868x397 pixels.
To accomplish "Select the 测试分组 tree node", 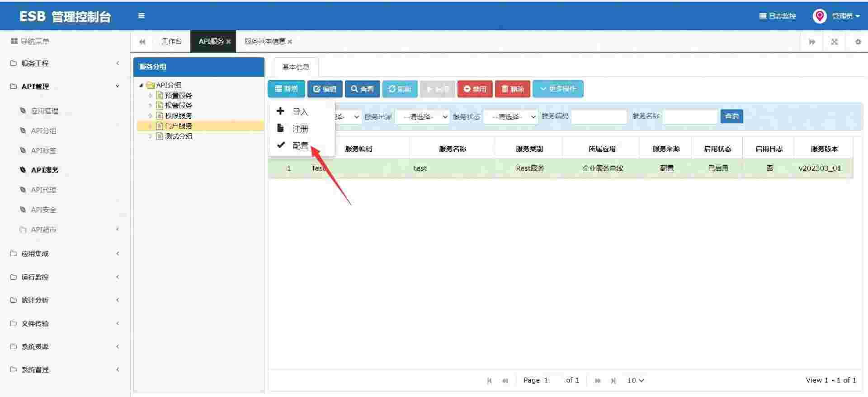I will [179, 136].
